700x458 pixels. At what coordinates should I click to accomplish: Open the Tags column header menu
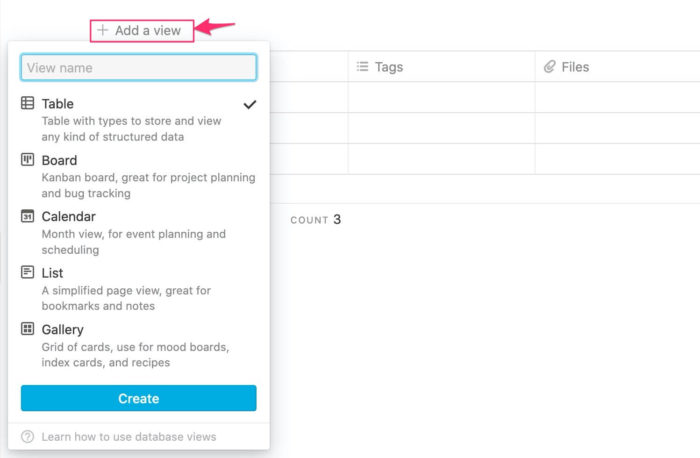coord(442,67)
